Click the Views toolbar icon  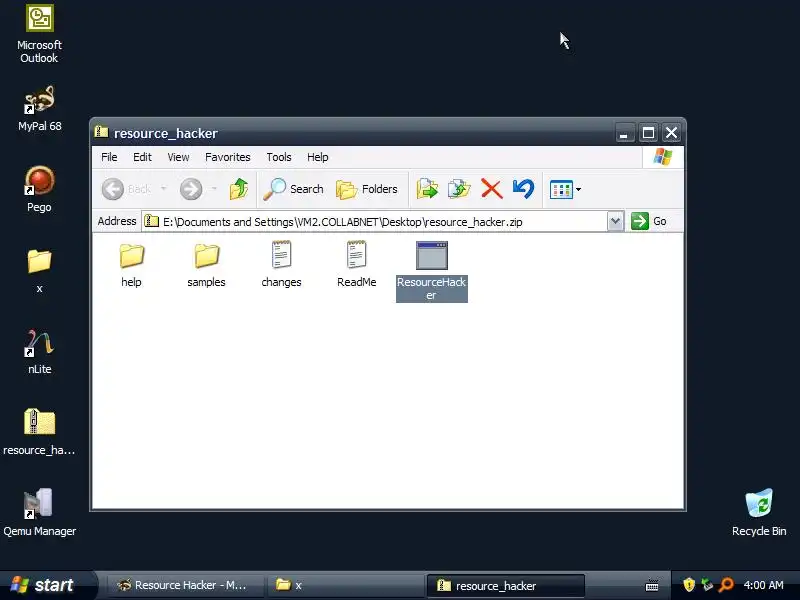tap(561, 190)
